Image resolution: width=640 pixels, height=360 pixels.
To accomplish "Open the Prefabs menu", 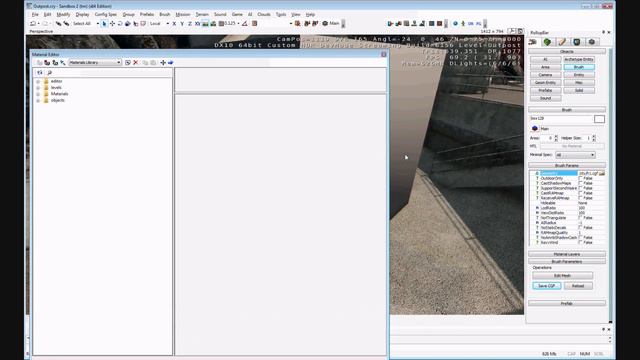I will tap(147, 14).
